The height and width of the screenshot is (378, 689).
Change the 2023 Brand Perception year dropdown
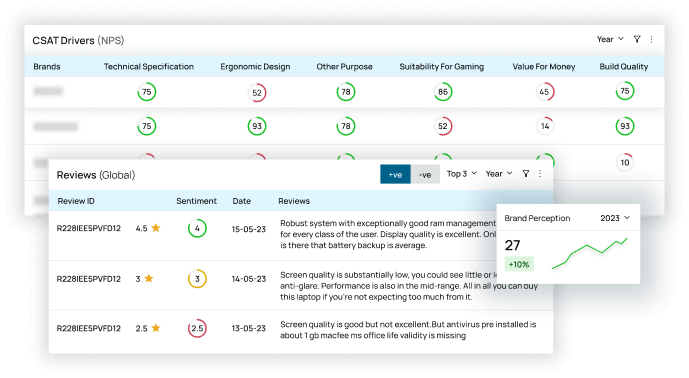615,218
